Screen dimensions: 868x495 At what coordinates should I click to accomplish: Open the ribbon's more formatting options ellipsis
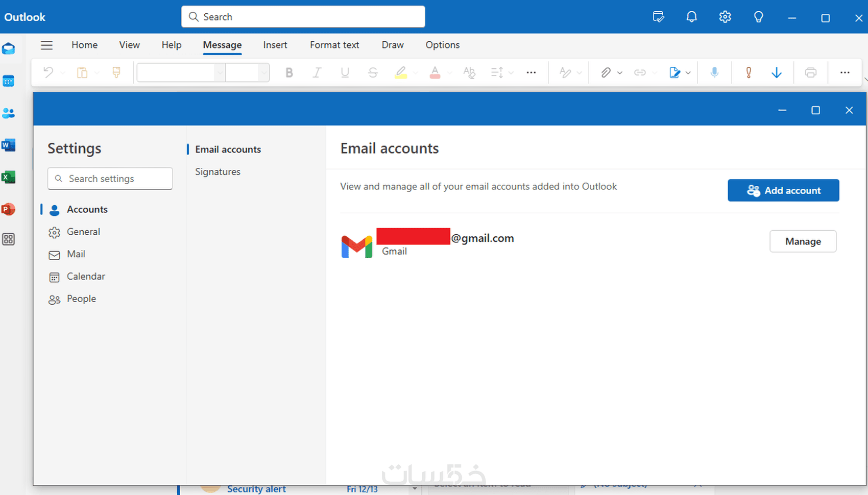tap(531, 72)
